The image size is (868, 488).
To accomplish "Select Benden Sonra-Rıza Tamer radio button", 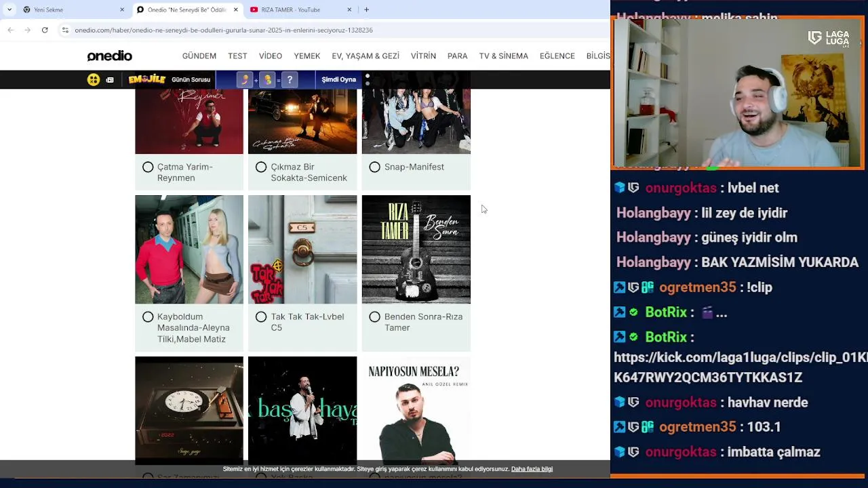I will [x=374, y=317].
